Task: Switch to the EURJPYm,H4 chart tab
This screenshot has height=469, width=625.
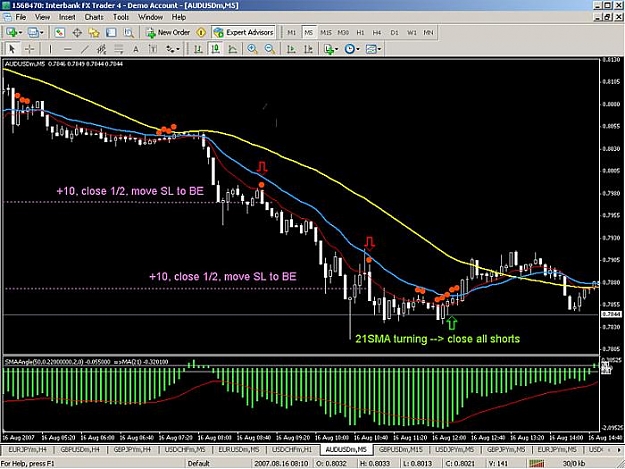Action: click(x=27, y=449)
